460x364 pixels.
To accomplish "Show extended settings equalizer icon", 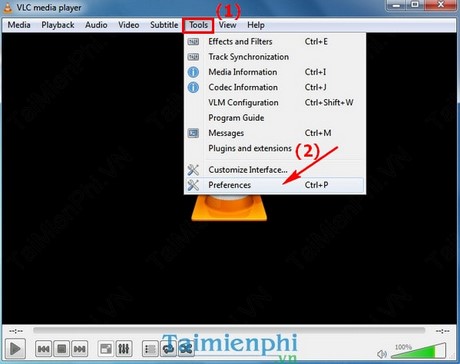I will pos(124,349).
